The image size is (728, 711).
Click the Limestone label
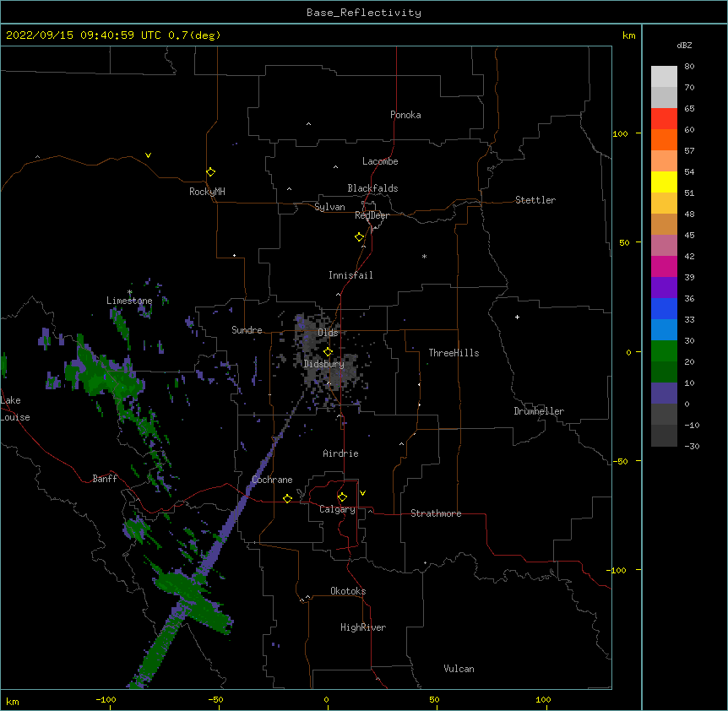[x=129, y=301]
